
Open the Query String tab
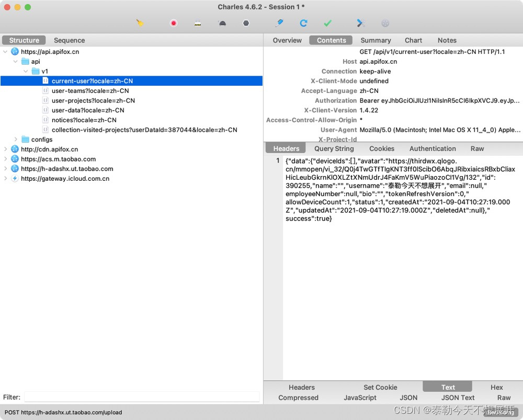point(334,148)
